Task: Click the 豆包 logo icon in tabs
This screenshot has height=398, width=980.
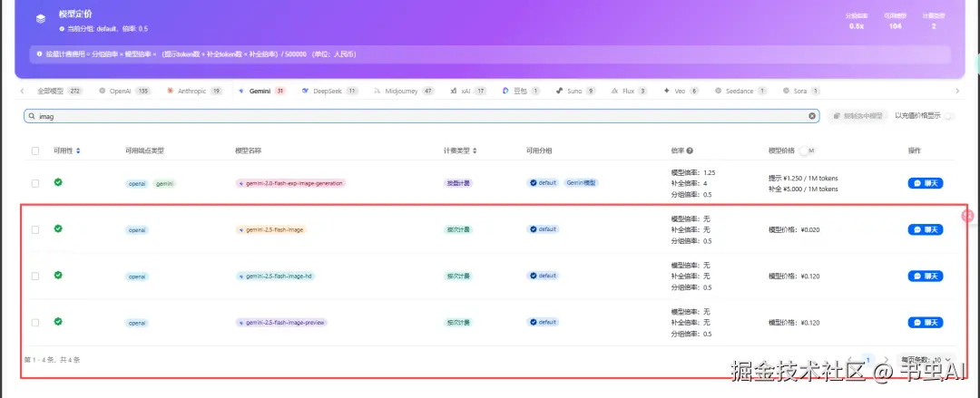Action: point(505,91)
